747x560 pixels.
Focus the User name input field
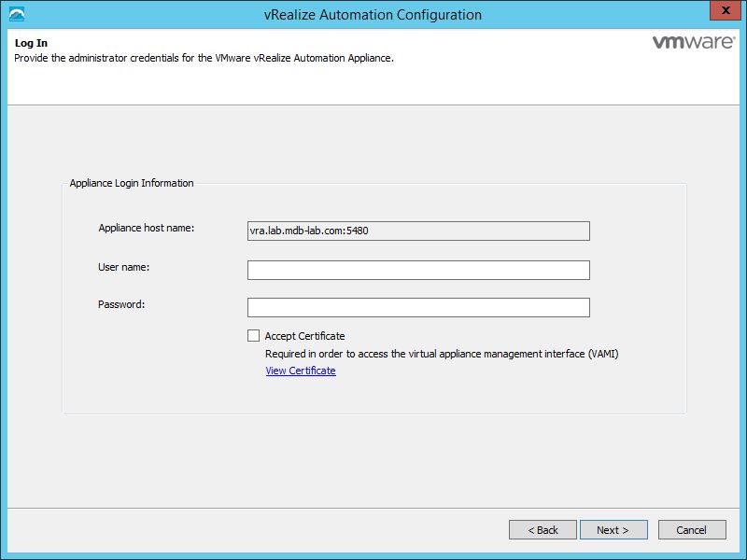(x=418, y=270)
